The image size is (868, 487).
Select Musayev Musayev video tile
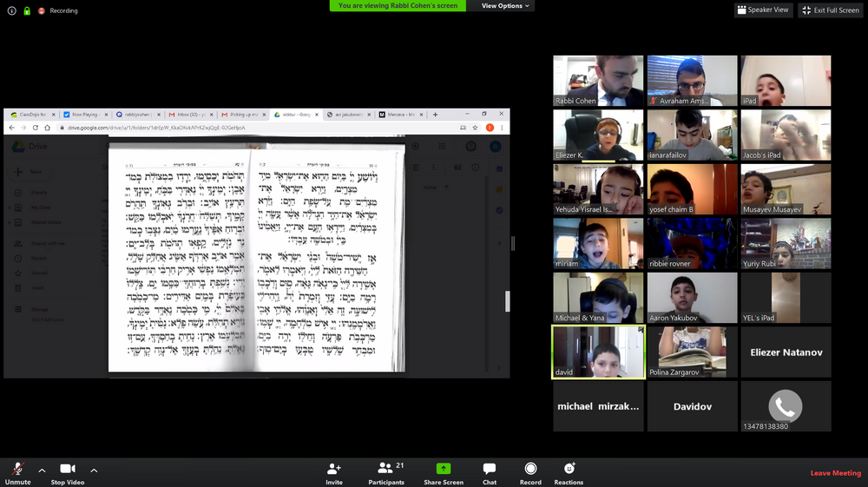786,189
